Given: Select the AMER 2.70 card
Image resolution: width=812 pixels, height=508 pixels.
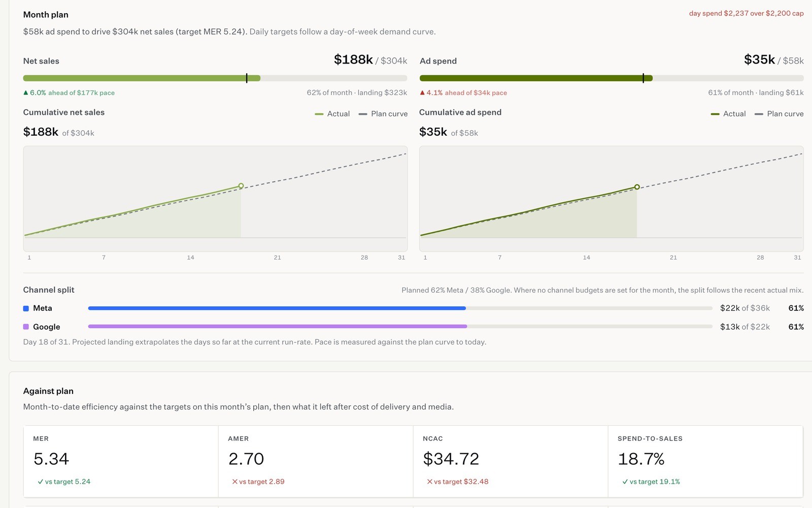Looking at the screenshot, I should coord(316,461).
